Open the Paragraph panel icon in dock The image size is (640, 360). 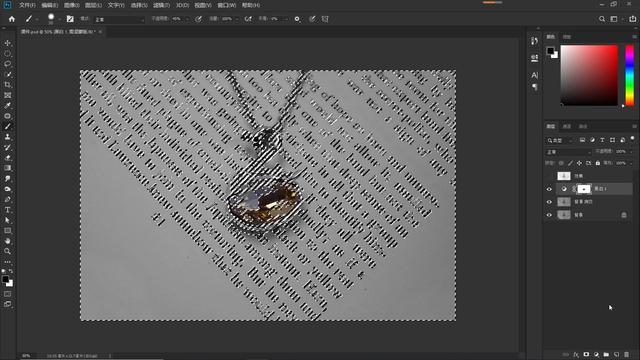tap(535, 87)
